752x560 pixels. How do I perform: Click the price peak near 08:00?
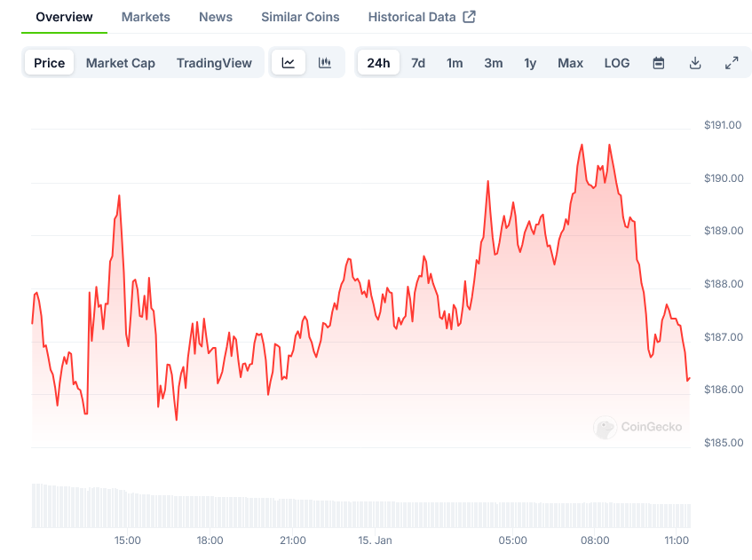pyautogui.click(x=609, y=145)
